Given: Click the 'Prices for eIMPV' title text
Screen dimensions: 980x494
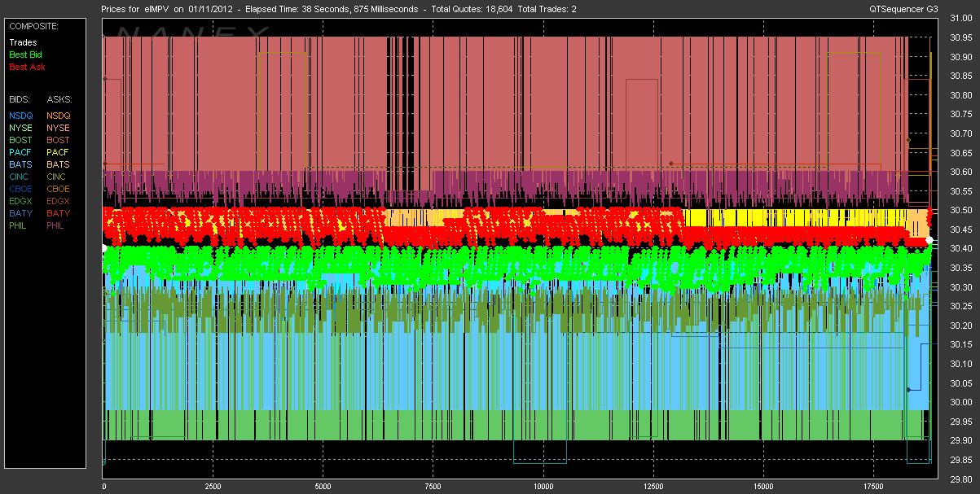Looking at the screenshot, I should tap(134, 10).
